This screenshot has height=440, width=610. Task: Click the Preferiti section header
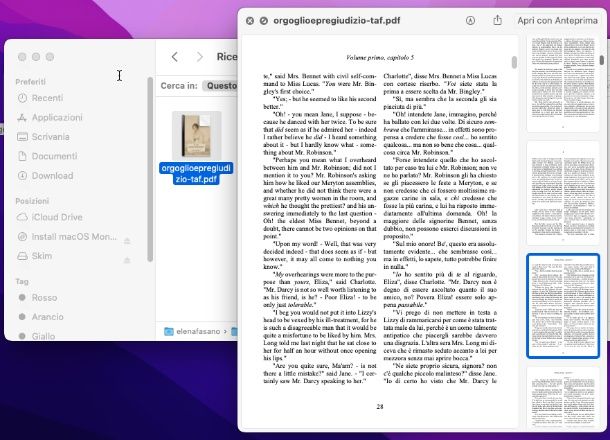(x=30, y=82)
